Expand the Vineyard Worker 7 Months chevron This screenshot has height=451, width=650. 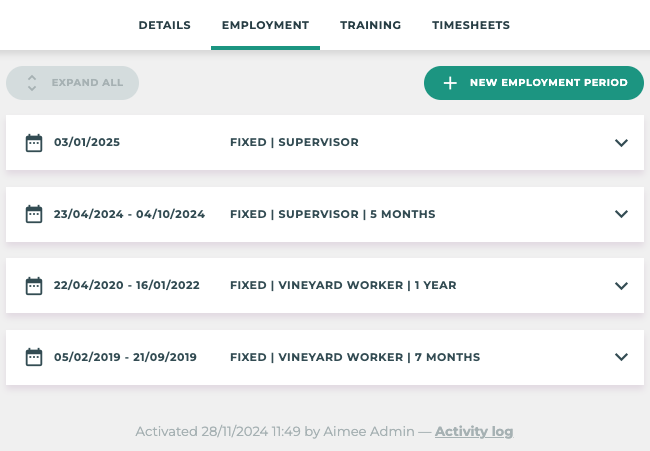coord(621,357)
